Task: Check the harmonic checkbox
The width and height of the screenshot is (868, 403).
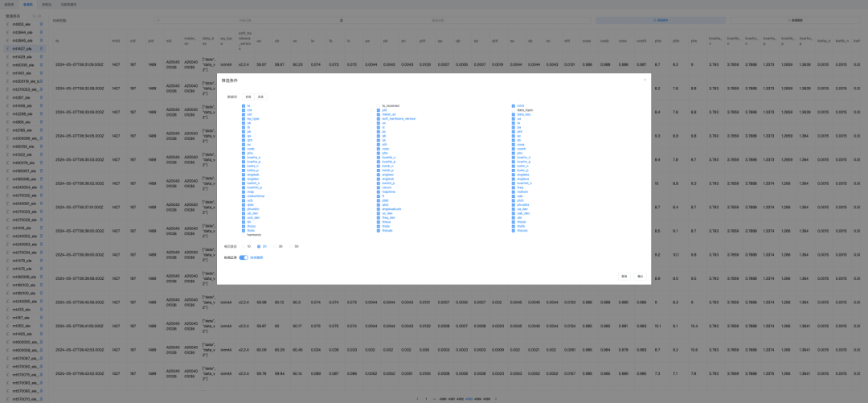Action: (244, 235)
